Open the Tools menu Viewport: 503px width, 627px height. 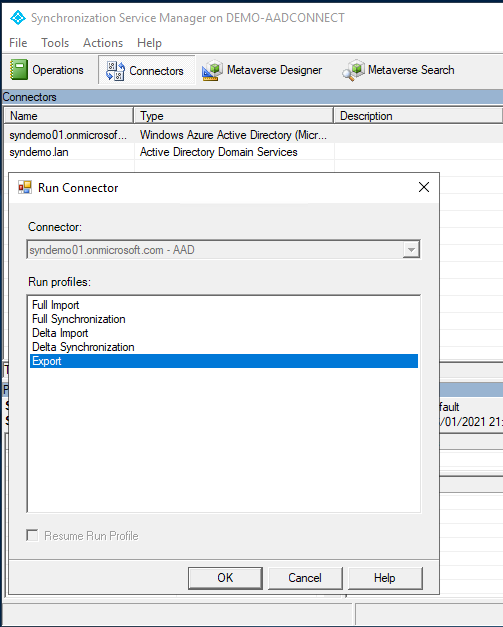(x=55, y=42)
